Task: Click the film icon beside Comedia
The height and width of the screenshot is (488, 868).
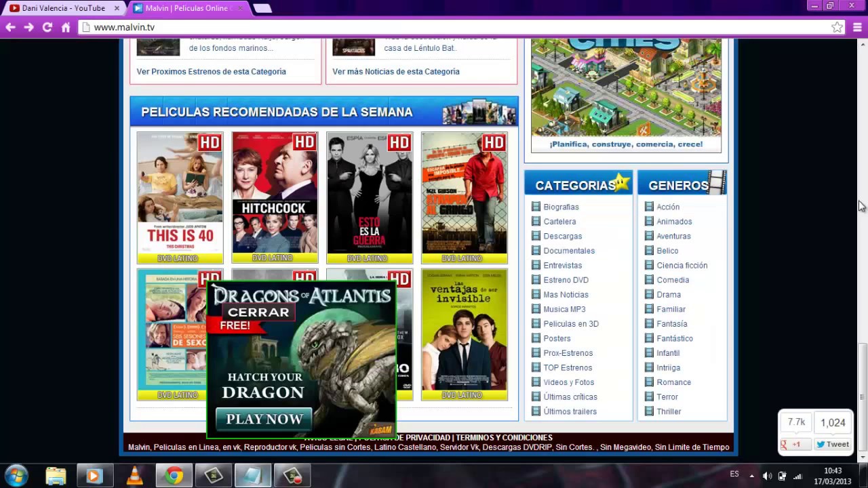Action: click(x=649, y=280)
